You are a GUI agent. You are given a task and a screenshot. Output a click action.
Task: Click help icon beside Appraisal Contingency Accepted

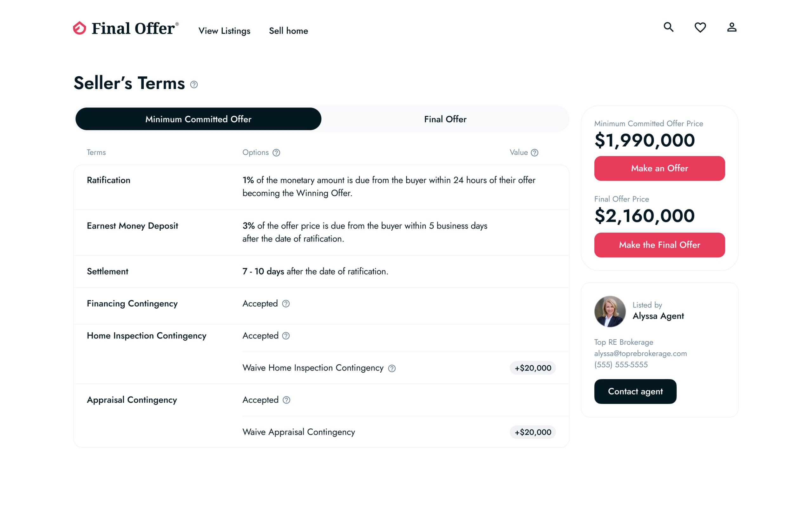pyautogui.click(x=286, y=400)
